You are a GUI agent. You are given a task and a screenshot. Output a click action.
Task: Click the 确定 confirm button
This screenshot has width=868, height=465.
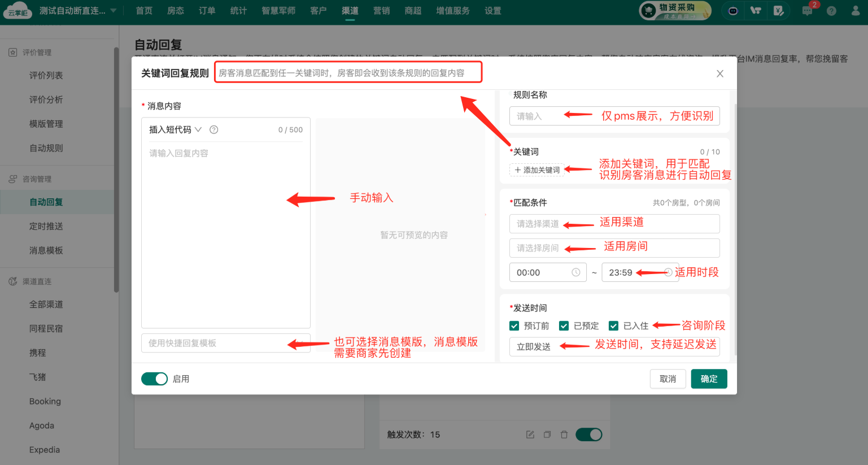709,379
